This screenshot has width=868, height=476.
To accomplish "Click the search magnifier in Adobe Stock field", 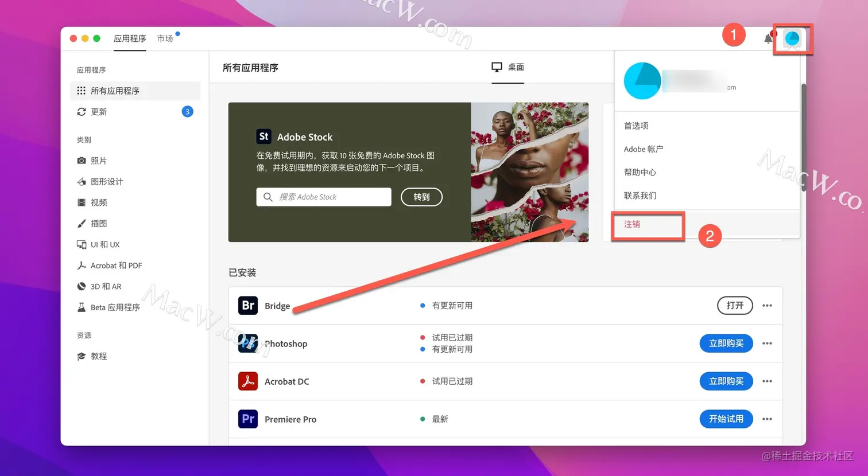I will tap(268, 197).
